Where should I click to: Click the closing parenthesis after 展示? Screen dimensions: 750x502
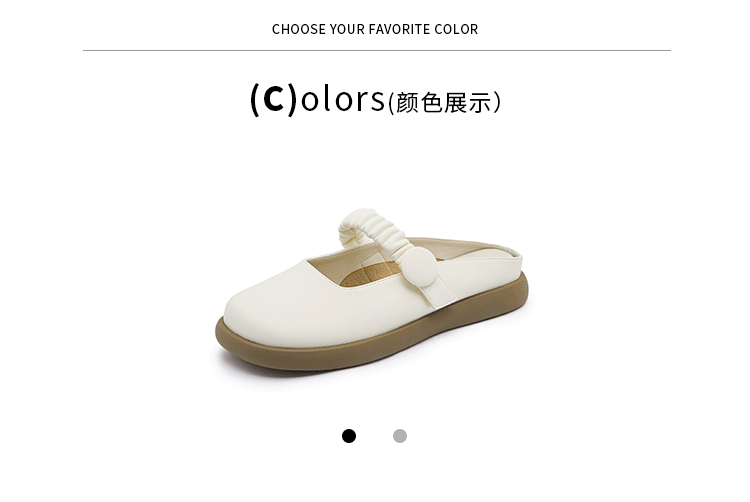(x=496, y=102)
